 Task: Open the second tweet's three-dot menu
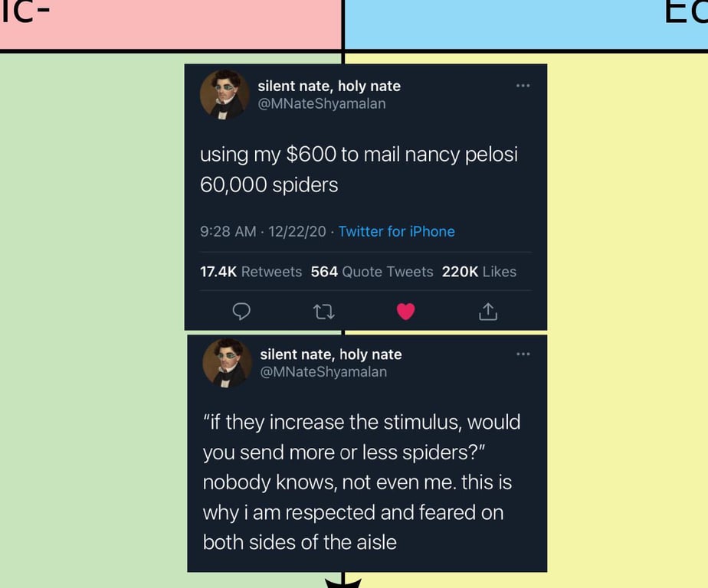523,354
